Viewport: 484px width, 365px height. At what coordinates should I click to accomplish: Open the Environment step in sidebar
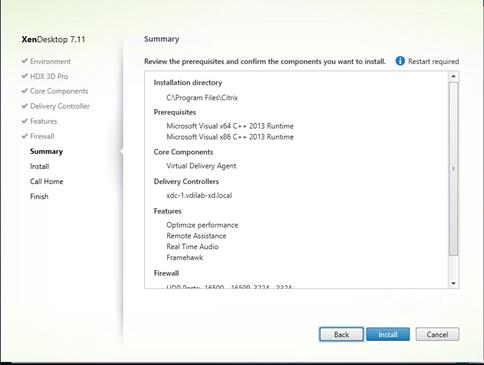[50, 61]
